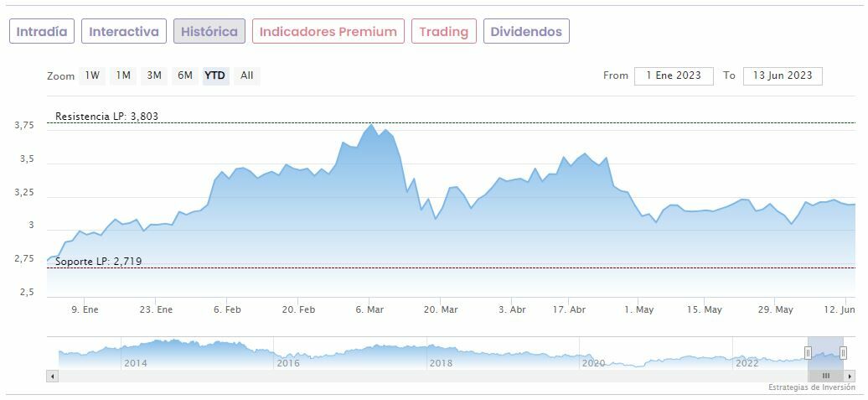Select the 1M zoom range
This screenshot has width=868, height=400.
pos(123,75)
